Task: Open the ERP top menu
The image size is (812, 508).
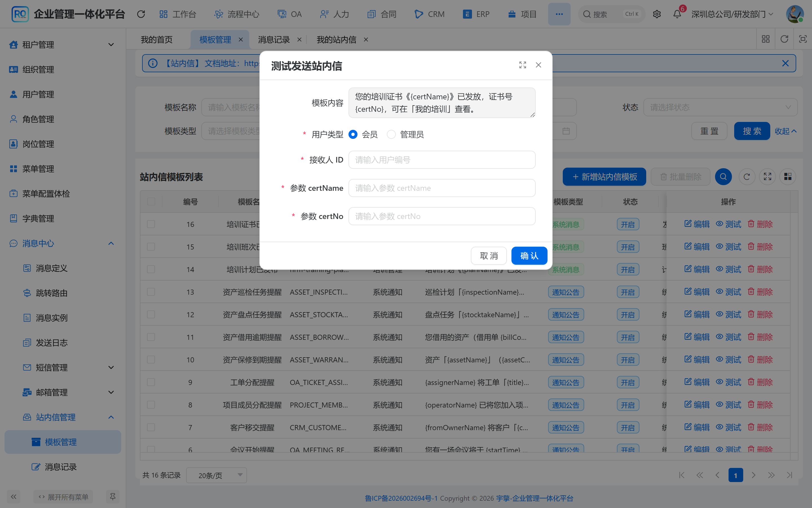Action: click(476, 14)
